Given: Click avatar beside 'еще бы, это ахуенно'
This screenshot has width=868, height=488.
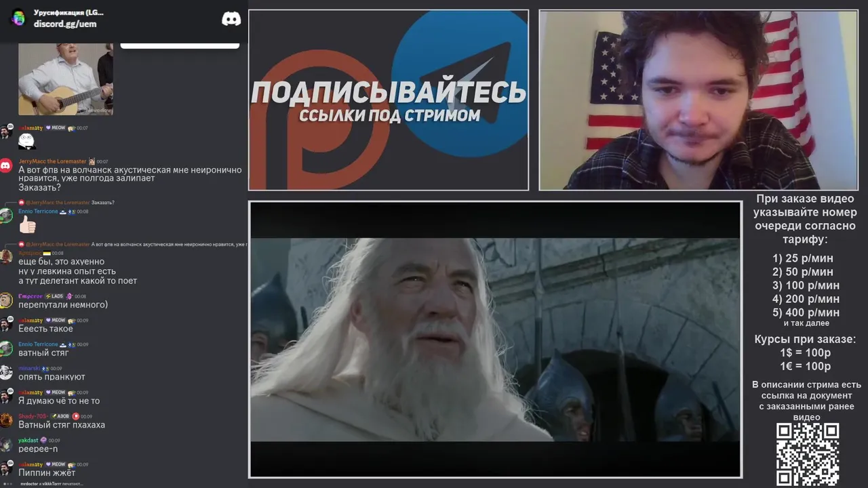Looking at the screenshot, I should coord(6,257).
